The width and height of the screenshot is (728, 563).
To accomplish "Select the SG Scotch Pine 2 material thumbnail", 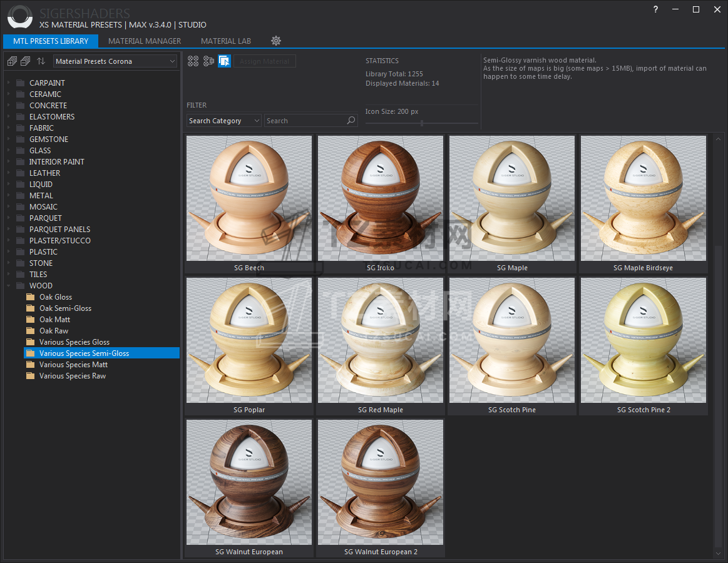I will (x=643, y=340).
